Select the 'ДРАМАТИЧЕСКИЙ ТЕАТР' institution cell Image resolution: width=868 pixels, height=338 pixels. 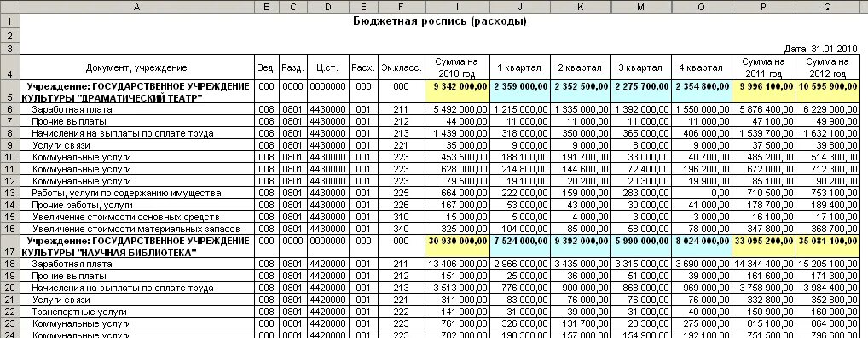pyautogui.click(x=137, y=92)
